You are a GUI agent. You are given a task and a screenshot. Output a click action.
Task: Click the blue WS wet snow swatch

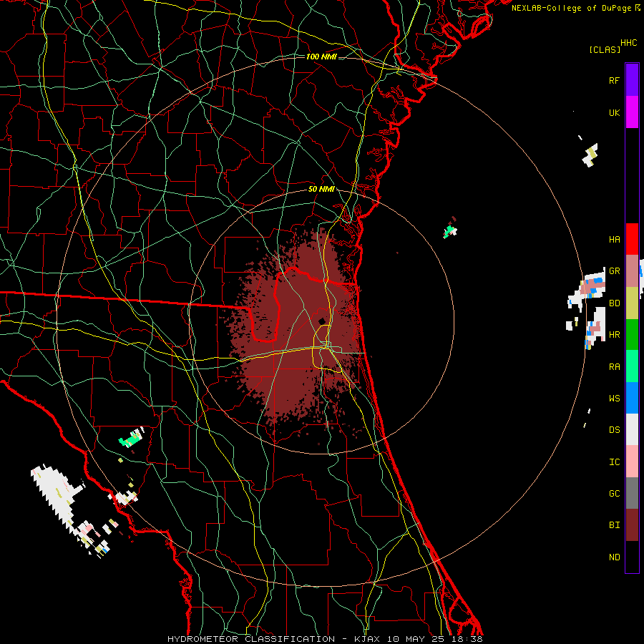(632, 398)
